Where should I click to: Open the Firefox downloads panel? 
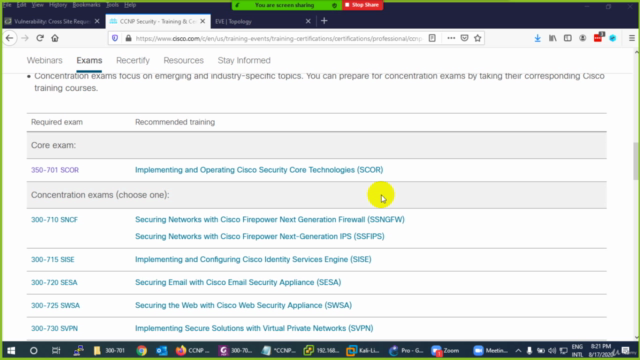(x=538, y=38)
